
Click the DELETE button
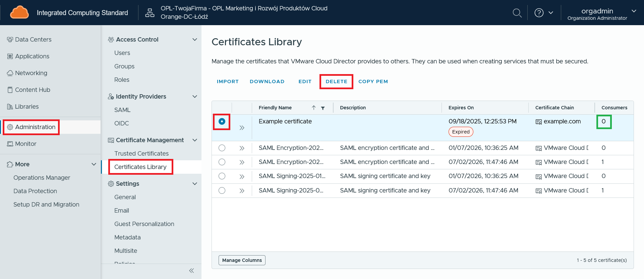[336, 81]
